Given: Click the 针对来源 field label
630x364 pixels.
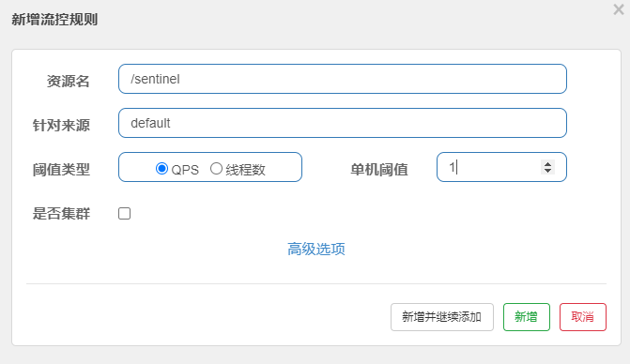Looking at the screenshot, I should click(x=61, y=125).
